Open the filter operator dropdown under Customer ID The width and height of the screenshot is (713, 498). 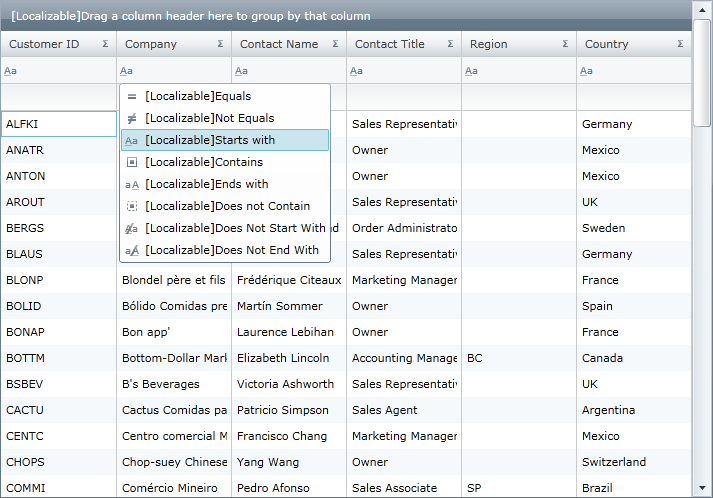[x=11, y=71]
